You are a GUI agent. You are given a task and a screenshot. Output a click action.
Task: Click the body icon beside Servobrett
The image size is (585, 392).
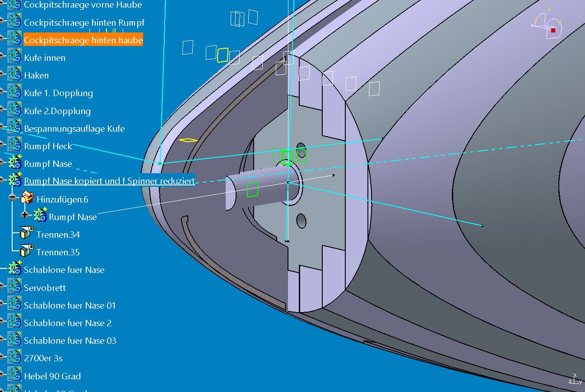pyautogui.click(x=14, y=287)
